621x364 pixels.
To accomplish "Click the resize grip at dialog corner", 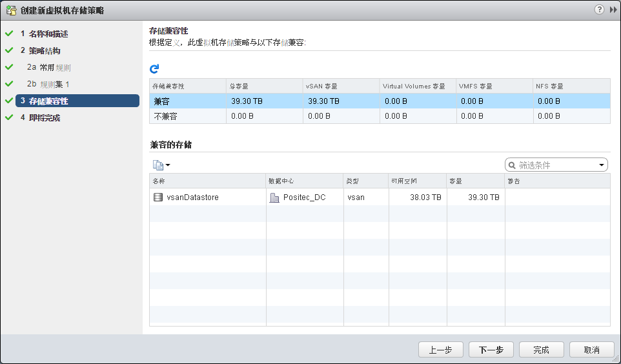I will tap(615, 358).
